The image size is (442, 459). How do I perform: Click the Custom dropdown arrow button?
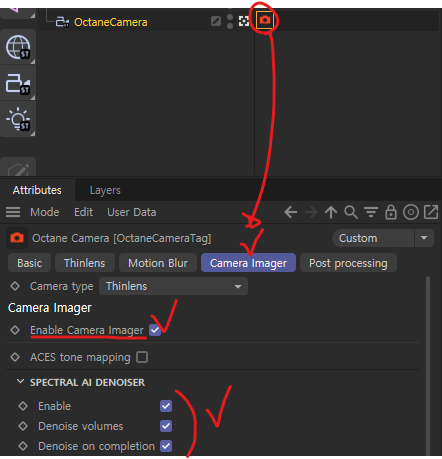tap(424, 238)
